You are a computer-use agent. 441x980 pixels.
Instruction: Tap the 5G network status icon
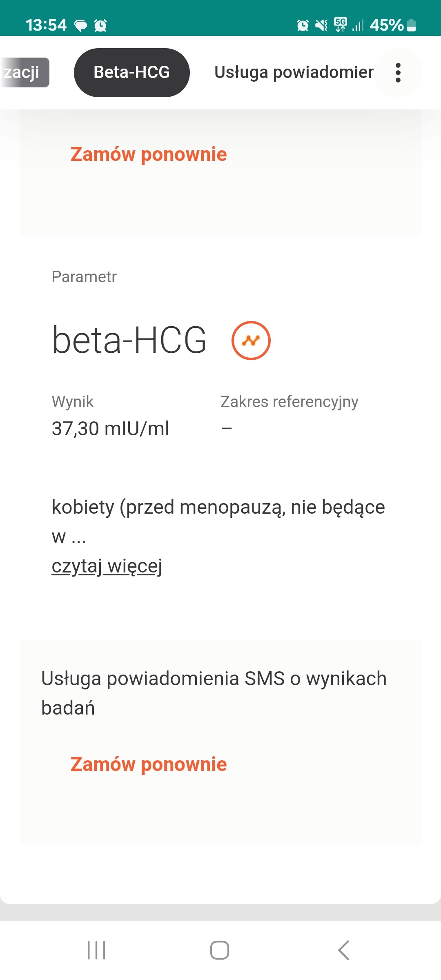(340, 24)
